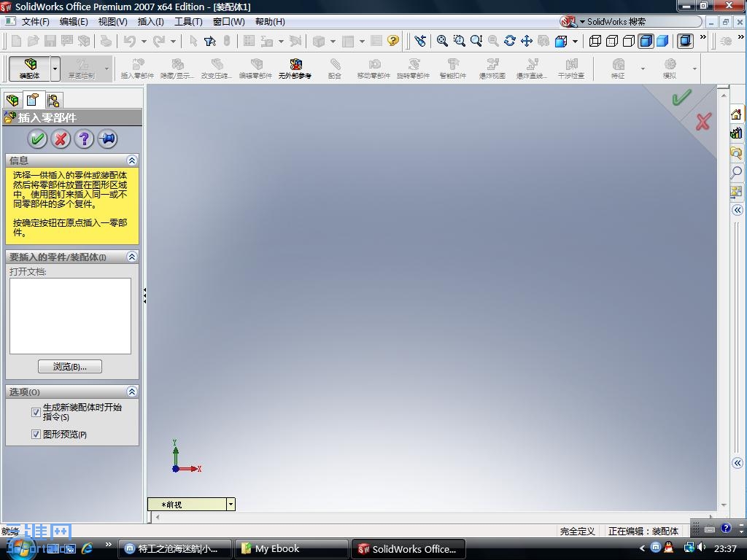The image size is (747, 560).
Task: Select the arrow Select cursor tool
Action: 193,41
